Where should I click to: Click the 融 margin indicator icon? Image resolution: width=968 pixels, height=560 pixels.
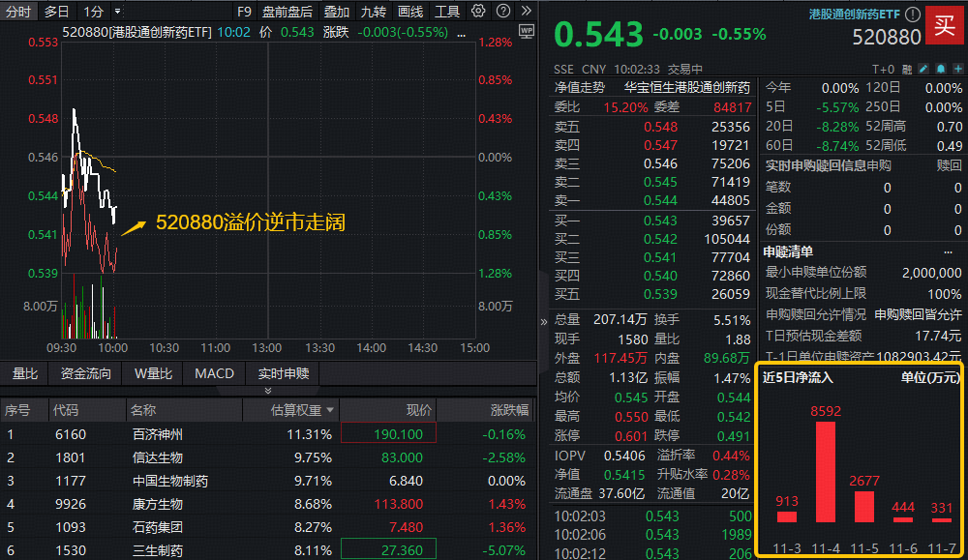[906, 69]
